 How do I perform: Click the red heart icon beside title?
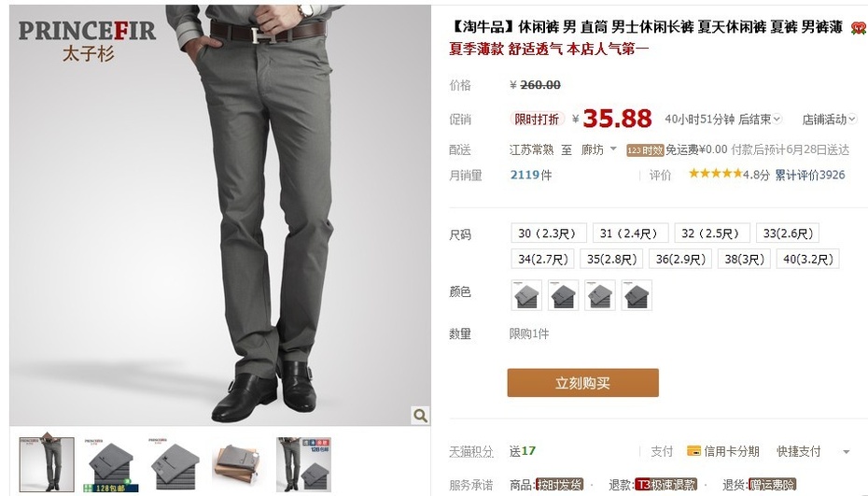pos(859,27)
